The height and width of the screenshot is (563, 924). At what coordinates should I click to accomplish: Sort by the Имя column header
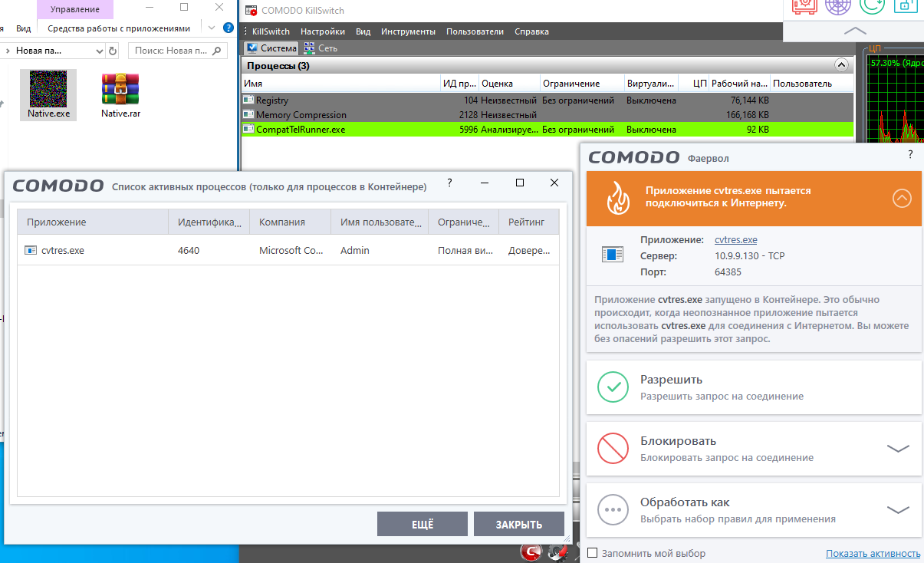point(340,83)
